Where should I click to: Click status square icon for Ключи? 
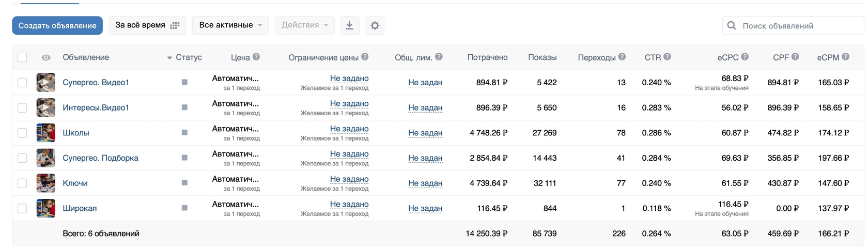tap(184, 183)
